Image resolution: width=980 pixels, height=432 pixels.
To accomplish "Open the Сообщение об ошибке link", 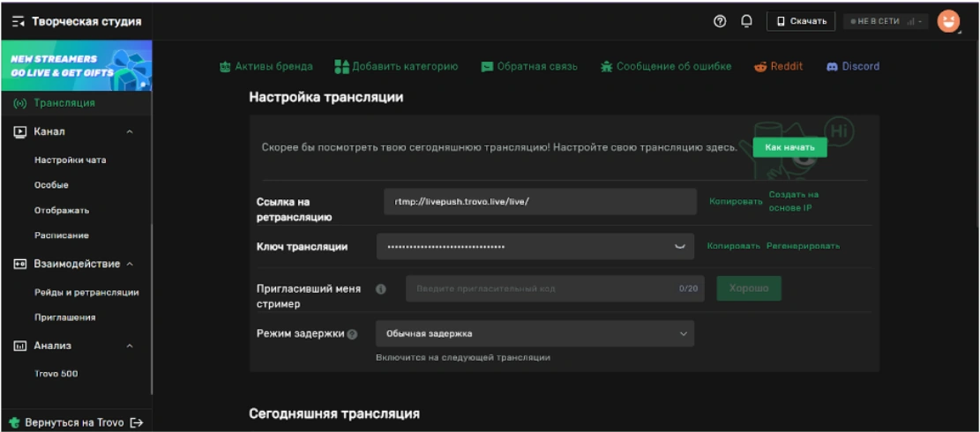I will [674, 67].
